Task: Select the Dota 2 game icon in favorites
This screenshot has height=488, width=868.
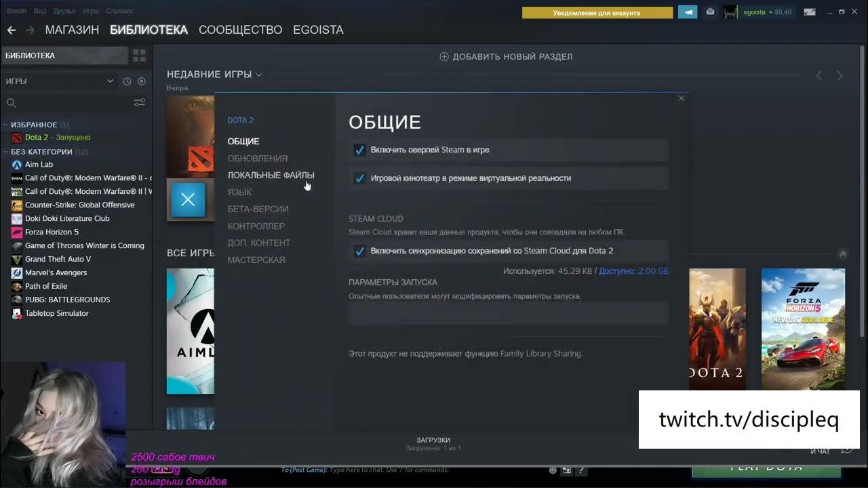Action: click(17, 138)
